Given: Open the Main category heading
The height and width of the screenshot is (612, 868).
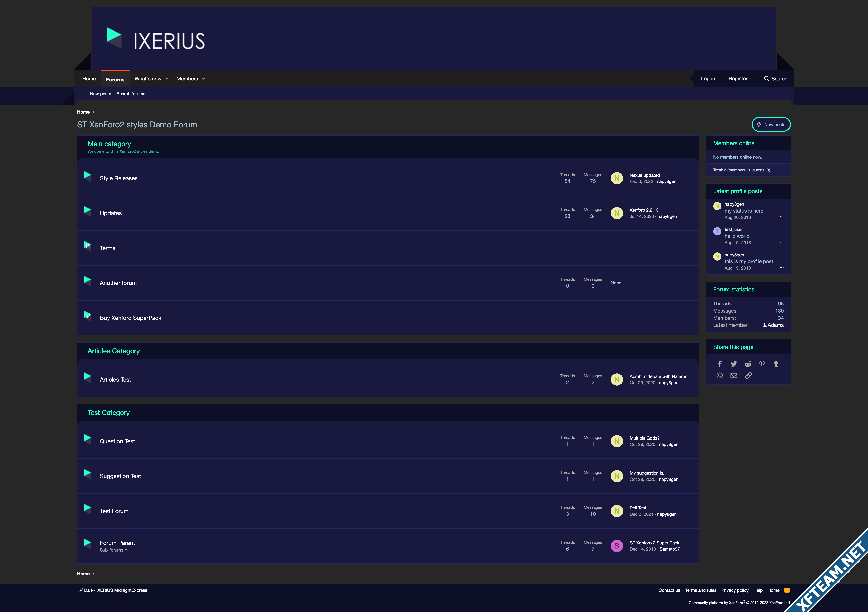Looking at the screenshot, I should pyautogui.click(x=109, y=144).
